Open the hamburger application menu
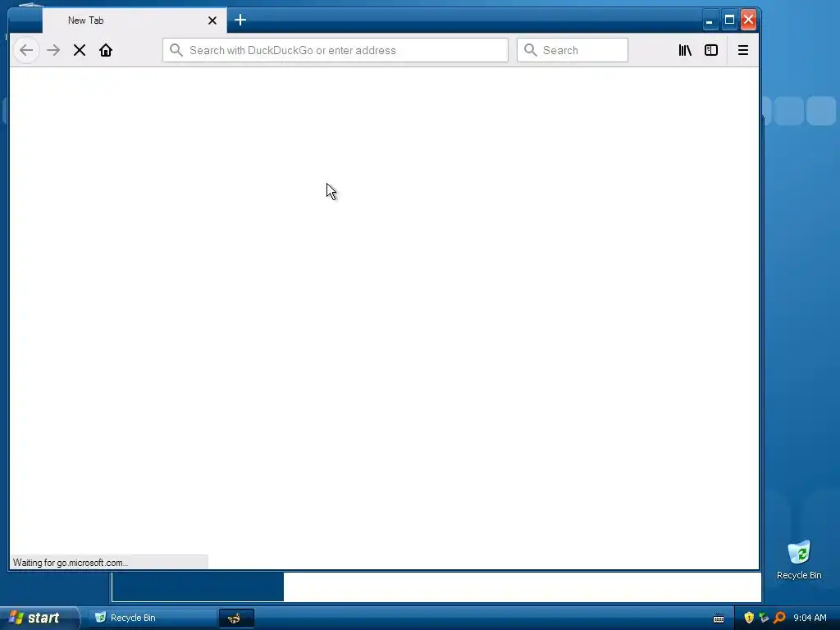Screen dimensions: 840x630 743,50
